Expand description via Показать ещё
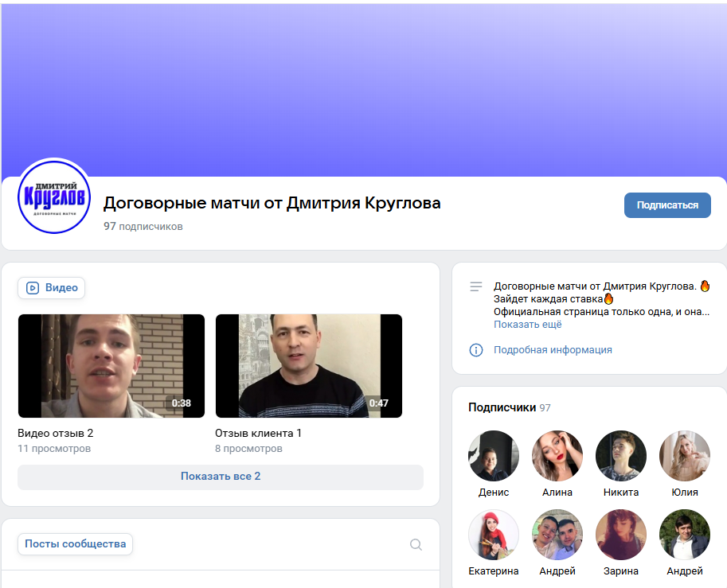The image size is (727, 588). pos(527,324)
